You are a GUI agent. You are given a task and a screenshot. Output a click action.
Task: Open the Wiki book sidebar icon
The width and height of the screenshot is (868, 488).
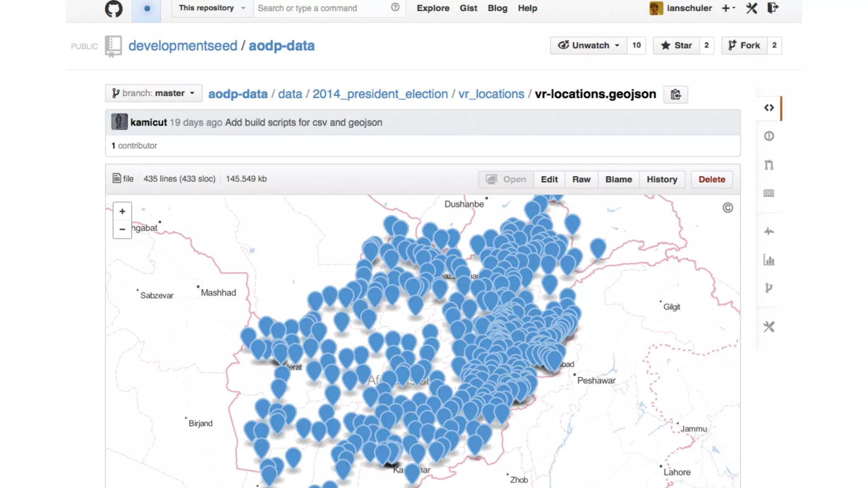coord(769,193)
